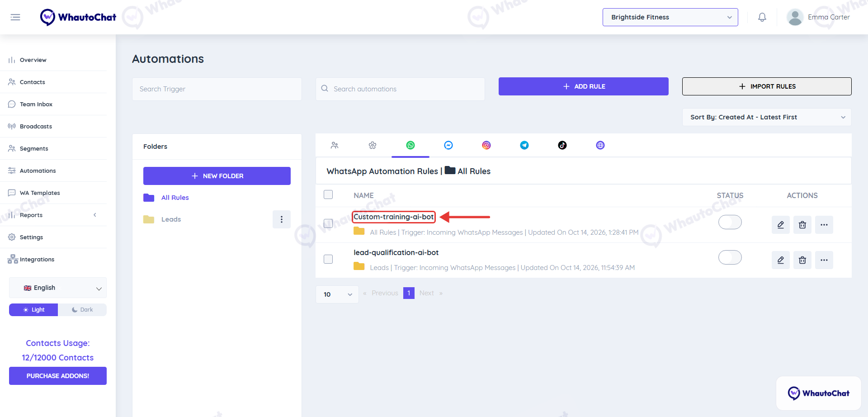Screen dimensions: 868x417
Task: Delete the Custom-training-ai-bot rule
Action: 802,225
